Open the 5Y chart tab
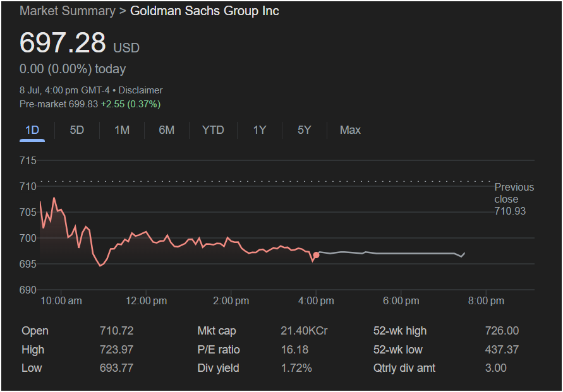 (x=304, y=130)
